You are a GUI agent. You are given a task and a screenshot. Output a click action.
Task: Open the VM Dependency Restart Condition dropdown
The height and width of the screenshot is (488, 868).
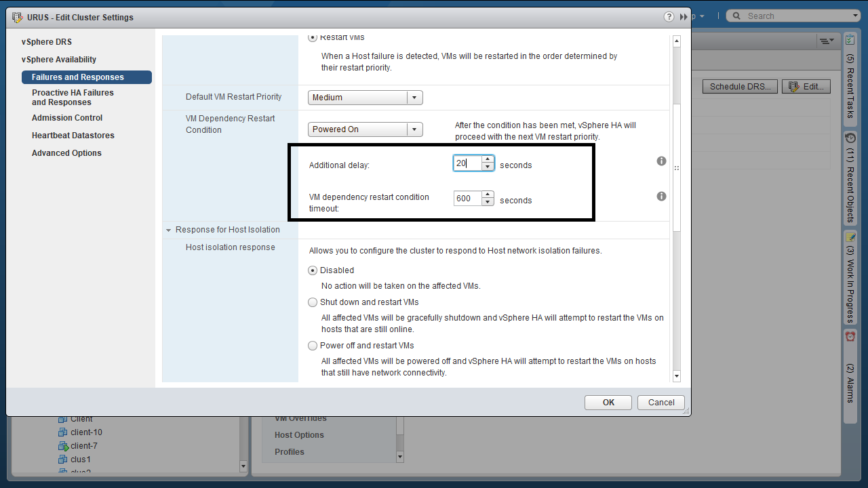365,129
